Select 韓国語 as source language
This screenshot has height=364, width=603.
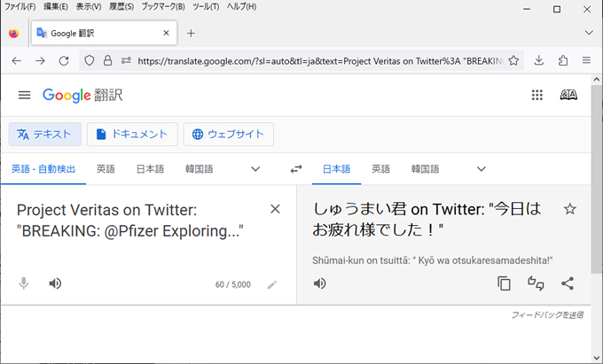[x=200, y=169]
